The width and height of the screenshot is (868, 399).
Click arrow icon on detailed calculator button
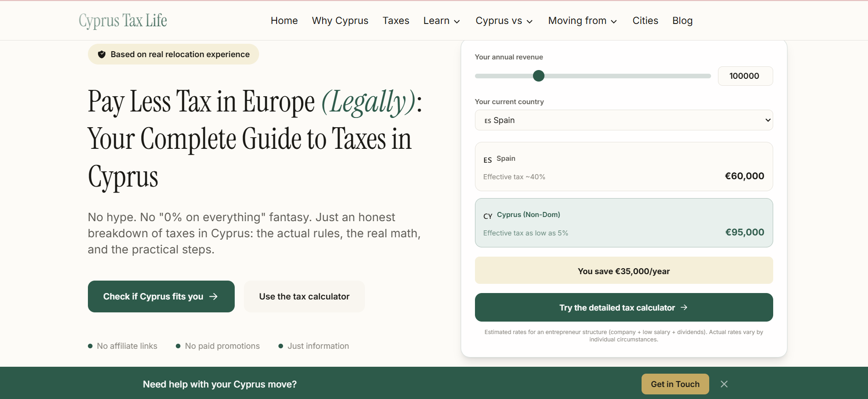click(x=684, y=307)
